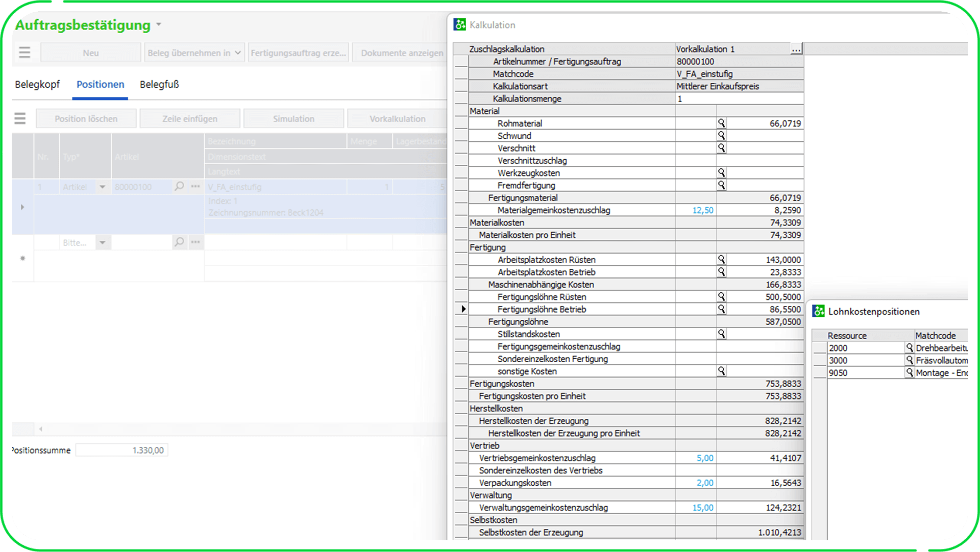The height and width of the screenshot is (552, 980).
Task: Click the three-dots icon in the empty new position row
Action: coord(195,242)
